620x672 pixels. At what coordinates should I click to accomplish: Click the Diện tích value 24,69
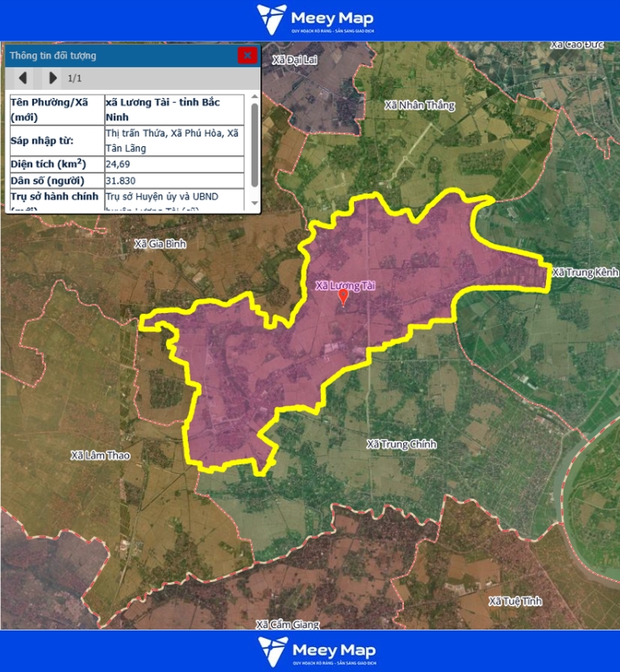point(118,164)
